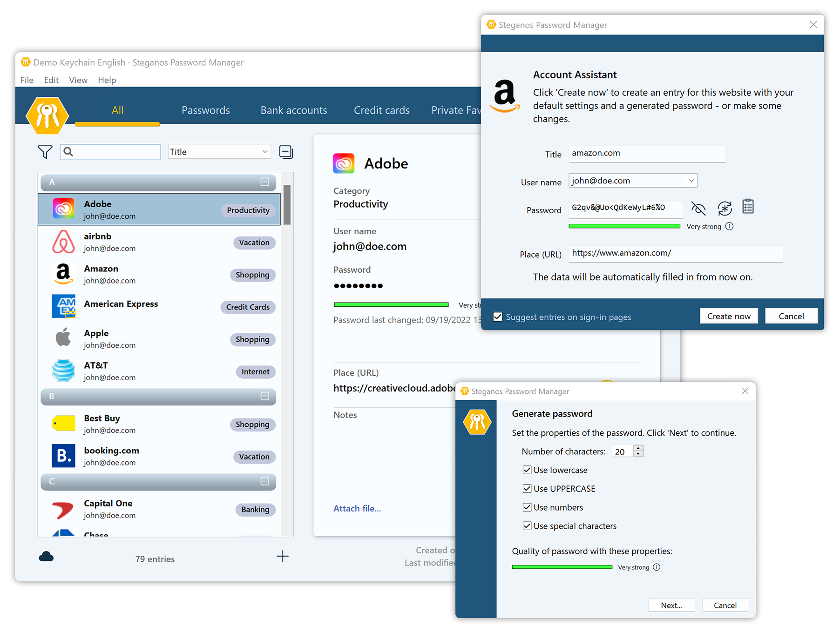Click the filter funnel icon

coord(45,152)
